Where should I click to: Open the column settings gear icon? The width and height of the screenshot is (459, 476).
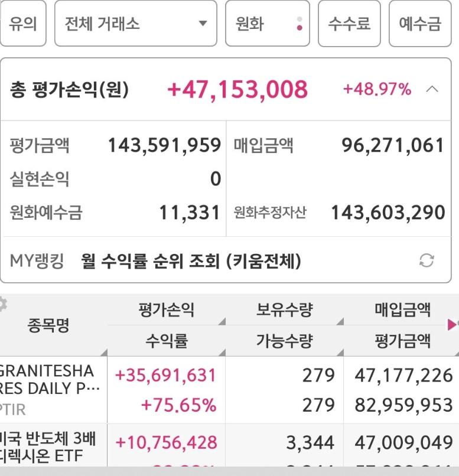click(x=2, y=305)
